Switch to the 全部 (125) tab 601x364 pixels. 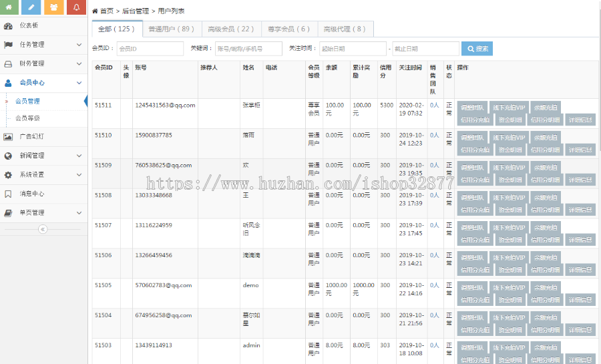[x=118, y=29]
